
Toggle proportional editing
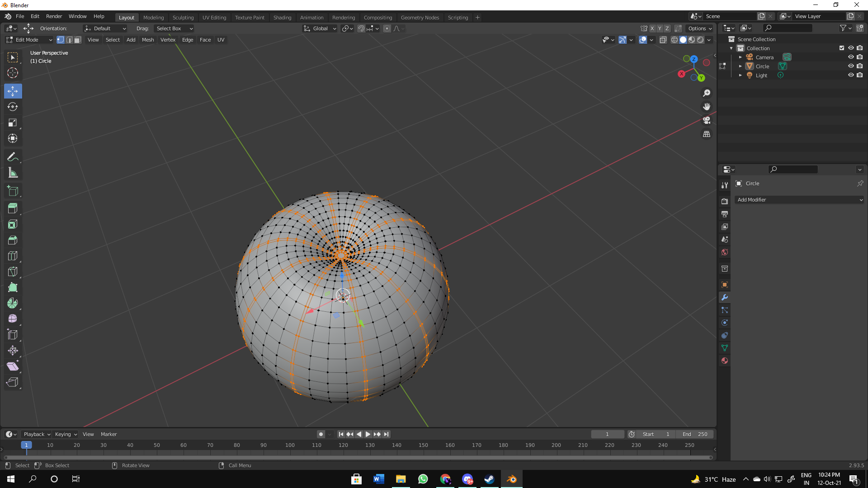point(387,28)
